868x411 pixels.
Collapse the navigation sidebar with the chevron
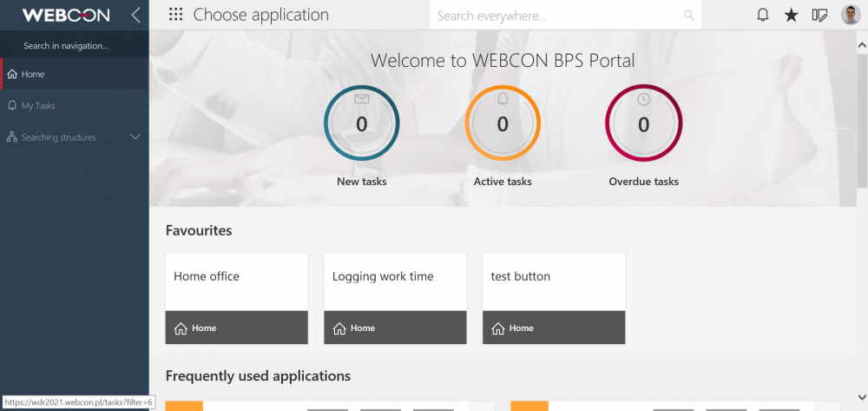135,15
